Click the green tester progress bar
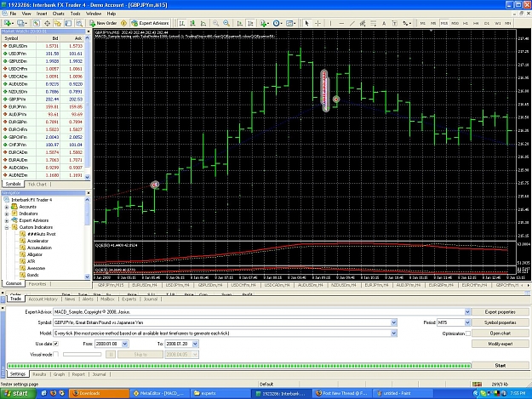 tap(239, 366)
